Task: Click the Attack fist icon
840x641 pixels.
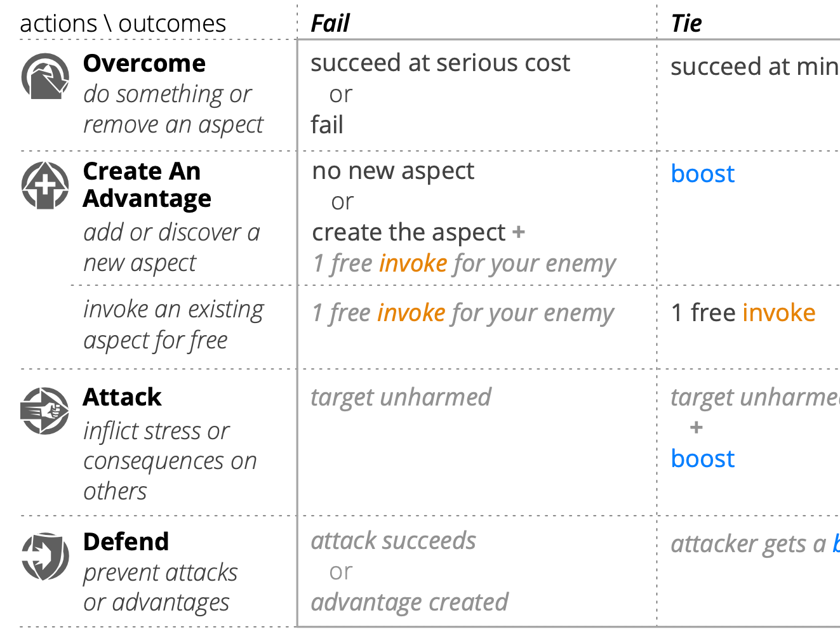Action: (x=44, y=411)
